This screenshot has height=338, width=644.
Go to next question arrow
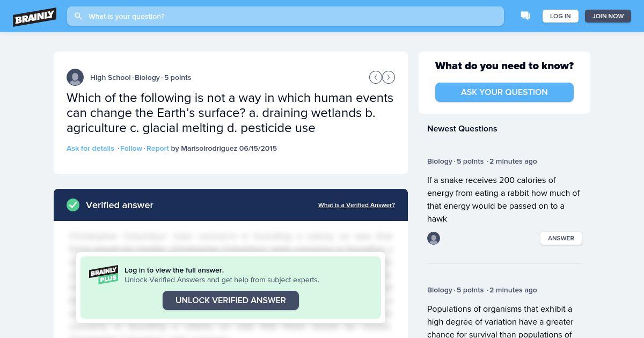coord(389,77)
